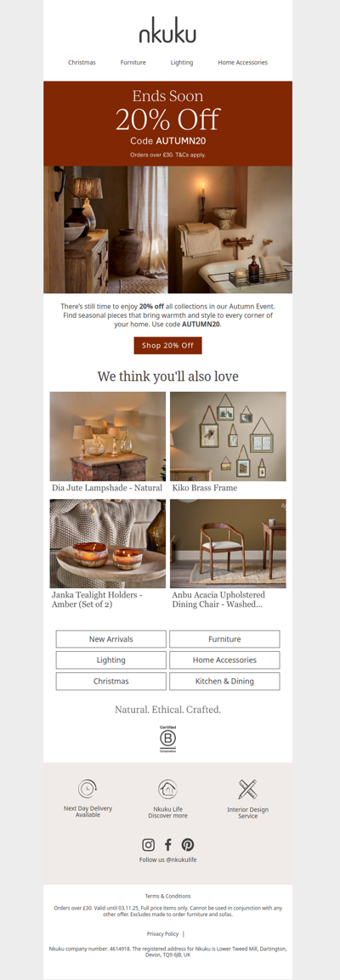Click the Kitchen & Dining button
This screenshot has width=340, height=980.
(224, 682)
